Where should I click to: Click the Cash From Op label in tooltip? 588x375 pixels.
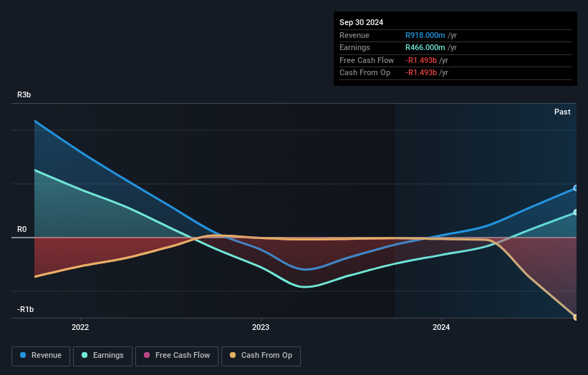click(365, 73)
